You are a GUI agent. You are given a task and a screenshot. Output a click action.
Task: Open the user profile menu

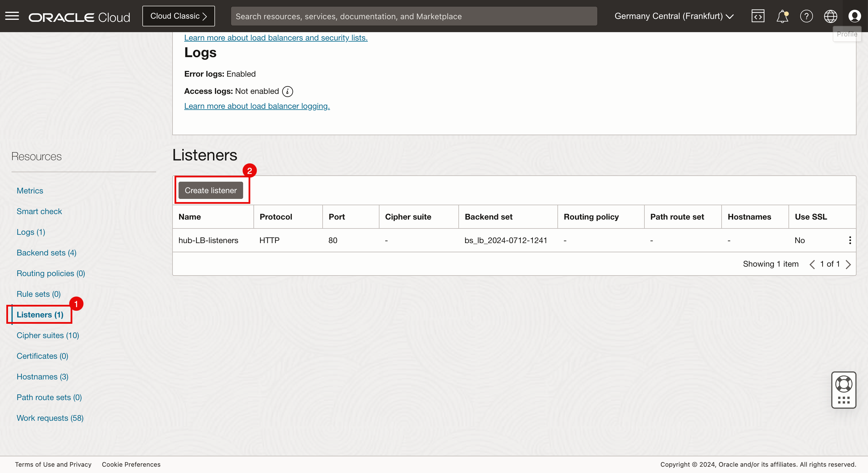[855, 16]
